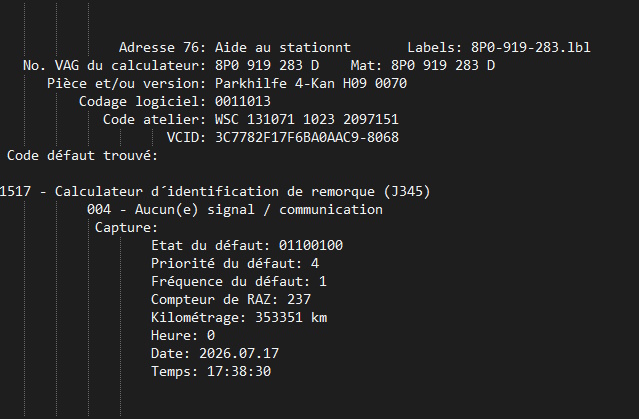
Task: Click the 'Capture:' heading
Action: click(126, 227)
